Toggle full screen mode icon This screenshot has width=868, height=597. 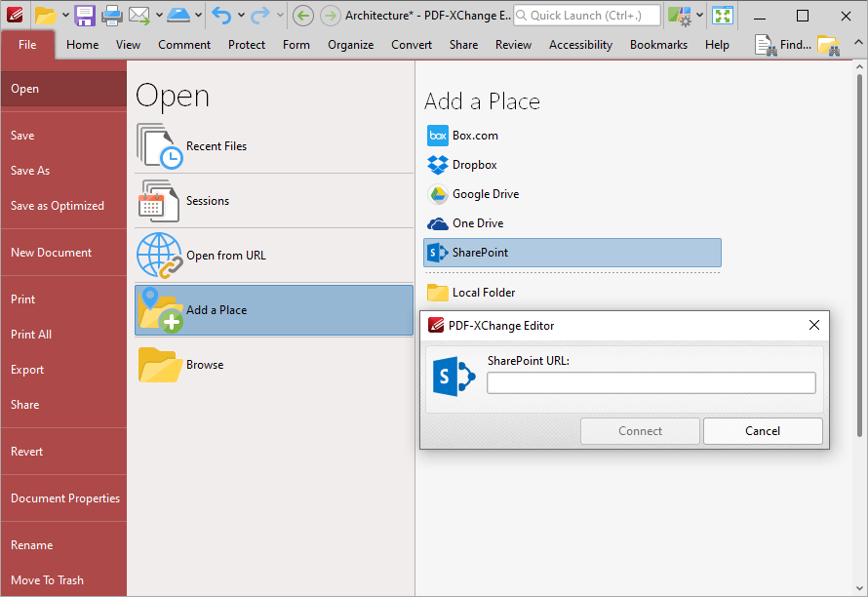723,16
